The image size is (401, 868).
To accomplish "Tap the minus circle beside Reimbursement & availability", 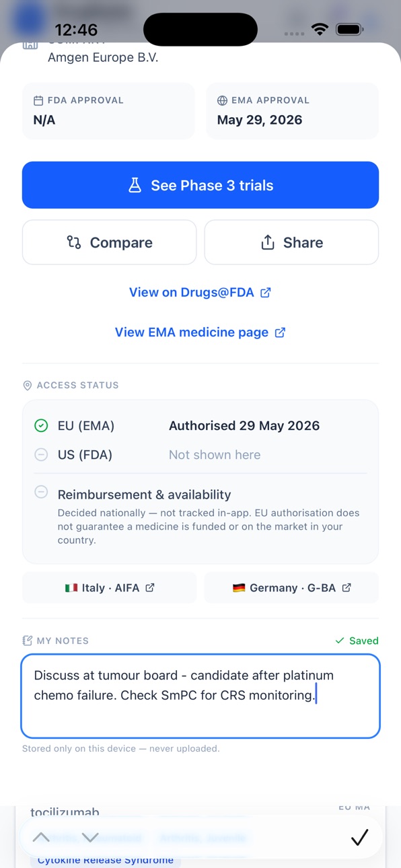I will coord(41,492).
